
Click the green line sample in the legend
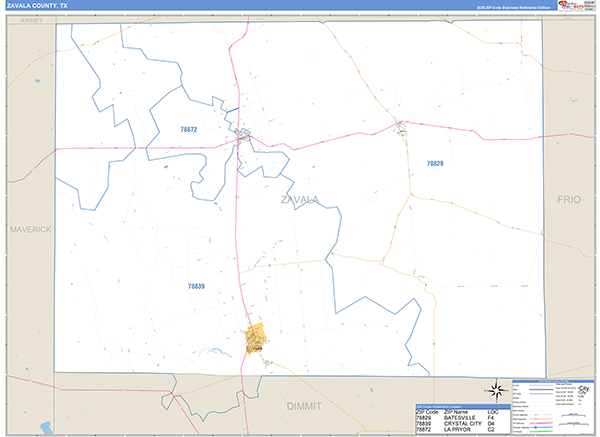541,432
